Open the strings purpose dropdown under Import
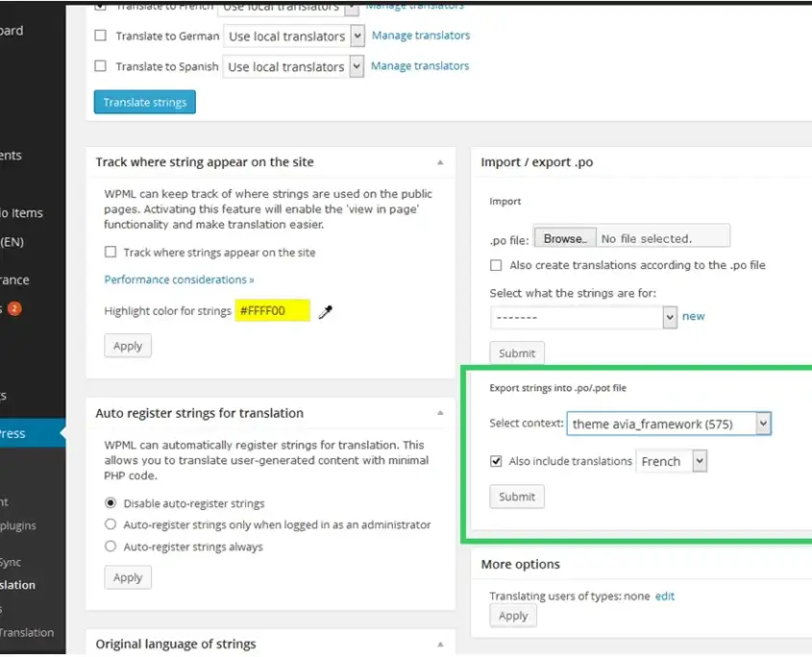Image resolution: width=812 pixels, height=657 pixels. tap(583, 317)
